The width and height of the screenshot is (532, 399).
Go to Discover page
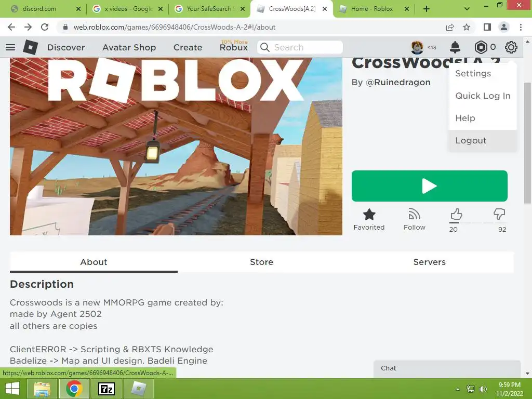pyautogui.click(x=66, y=47)
